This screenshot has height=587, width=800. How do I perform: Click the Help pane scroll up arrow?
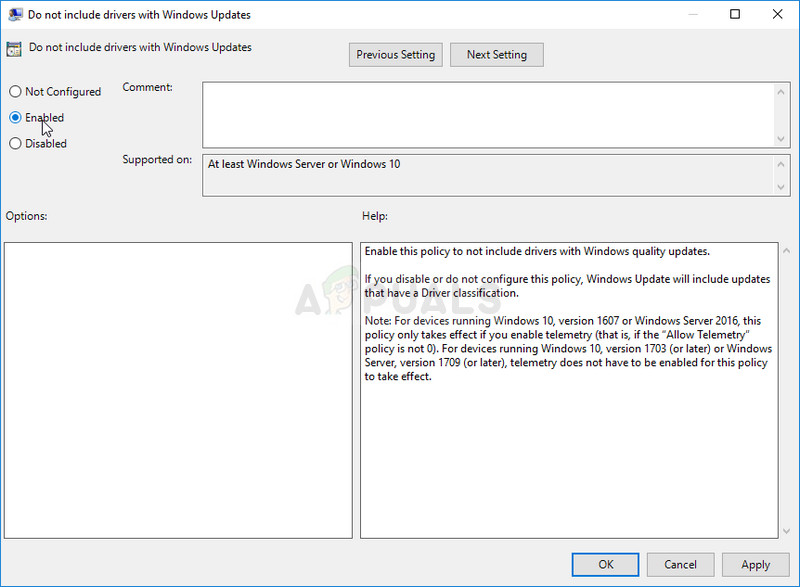(786, 250)
